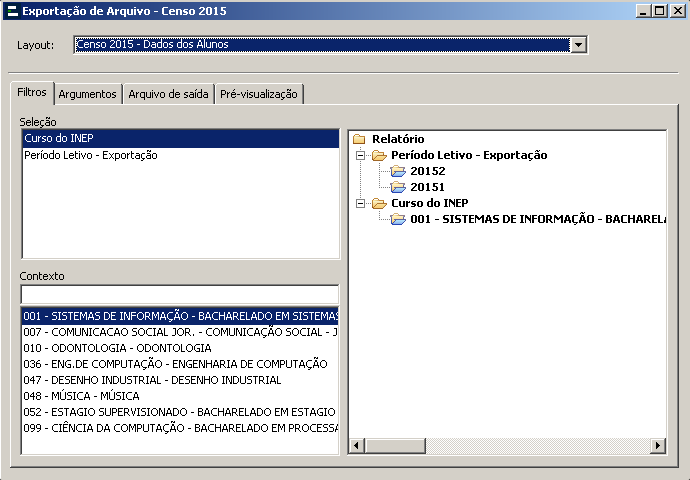Image resolution: width=690 pixels, height=480 pixels.
Task: Switch to the Argumentos tab
Action: pyautogui.click(x=87, y=94)
